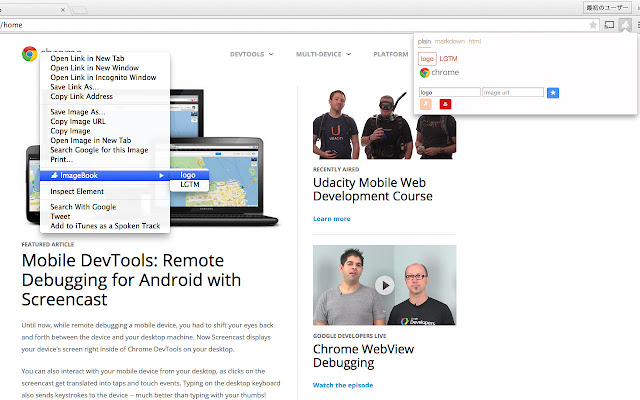
Task: Switch to the html tab in popup
Action: [x=475, y=41]
